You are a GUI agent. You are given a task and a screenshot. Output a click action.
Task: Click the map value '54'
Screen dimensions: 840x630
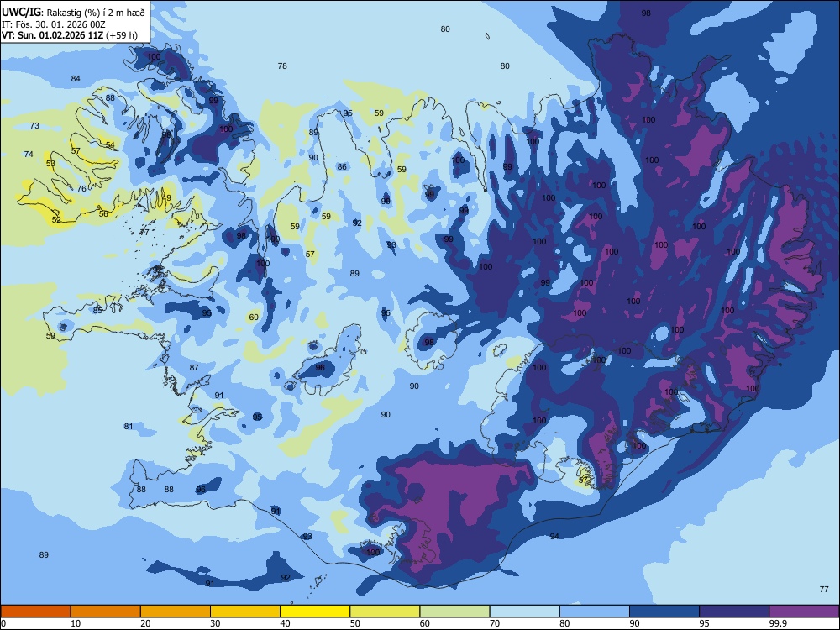(x=110, y=145)
